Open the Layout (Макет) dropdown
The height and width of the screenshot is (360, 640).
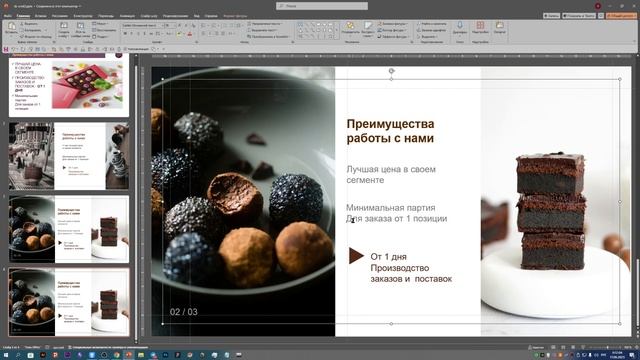click(100, 24)
